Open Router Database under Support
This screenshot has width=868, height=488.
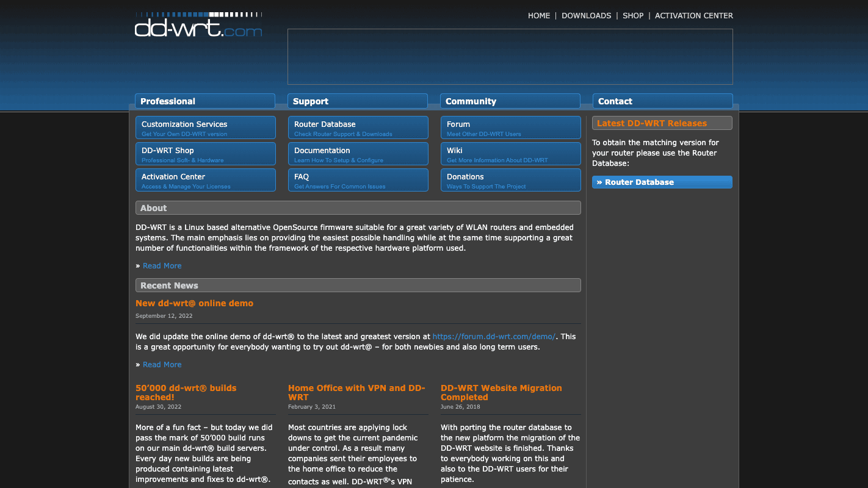358,127
